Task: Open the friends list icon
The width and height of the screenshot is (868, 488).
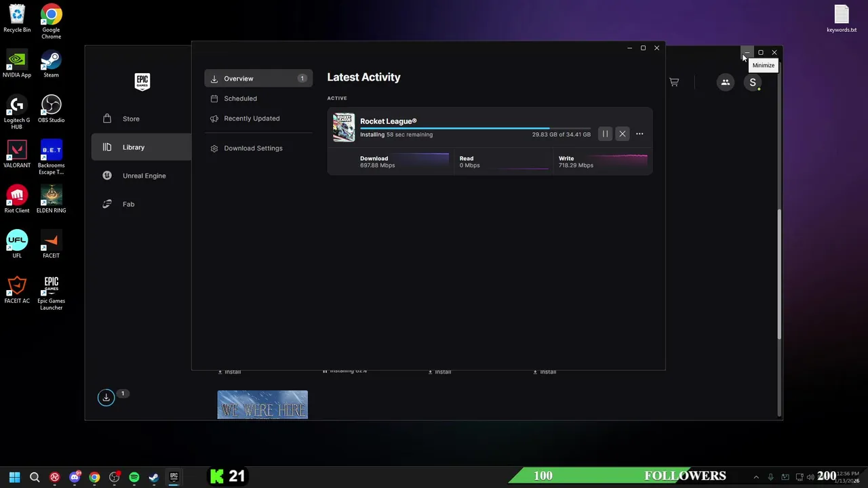Action: tap(726, 82)
